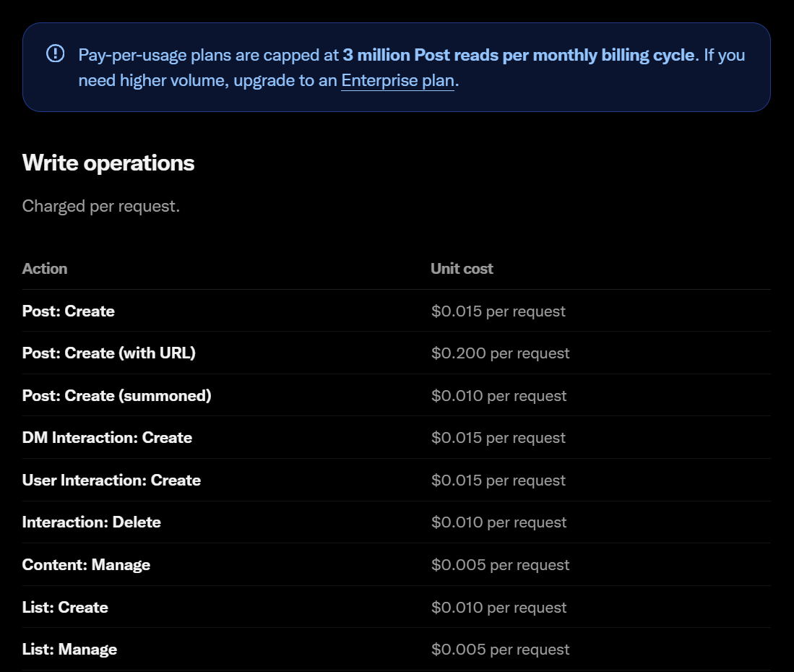Click the info icon in the notice banner
The width and height of the screenshot is (794, 672).
point(55,53)
